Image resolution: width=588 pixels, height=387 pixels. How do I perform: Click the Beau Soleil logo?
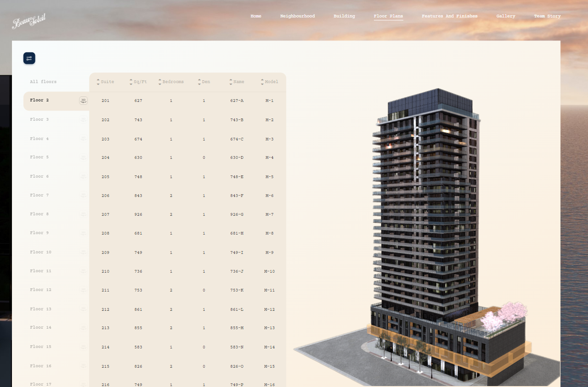tap(28, 21)
